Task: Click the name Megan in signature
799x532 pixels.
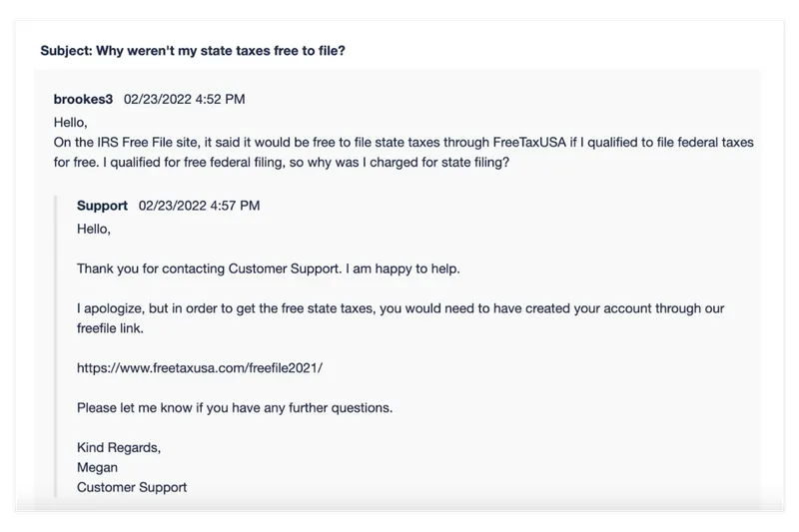Action: coord(97,467)
